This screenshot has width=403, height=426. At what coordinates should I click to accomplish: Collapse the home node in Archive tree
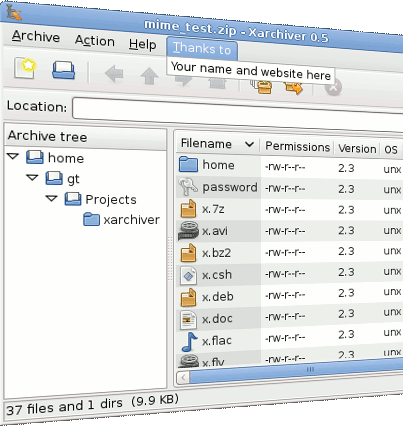(x=13, y=156)
